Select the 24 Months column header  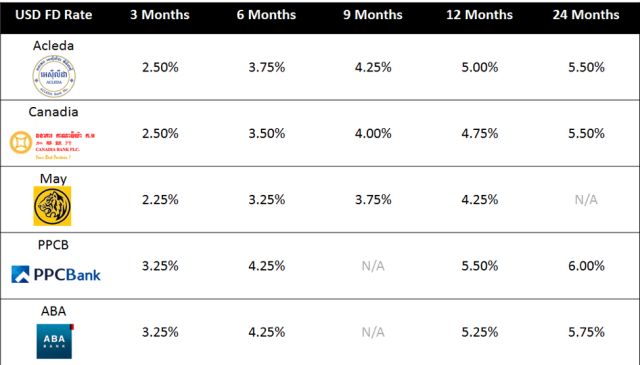(586, 15)
